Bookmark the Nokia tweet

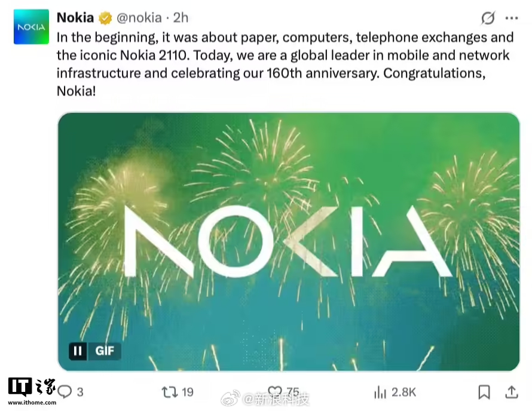(485, 392)
